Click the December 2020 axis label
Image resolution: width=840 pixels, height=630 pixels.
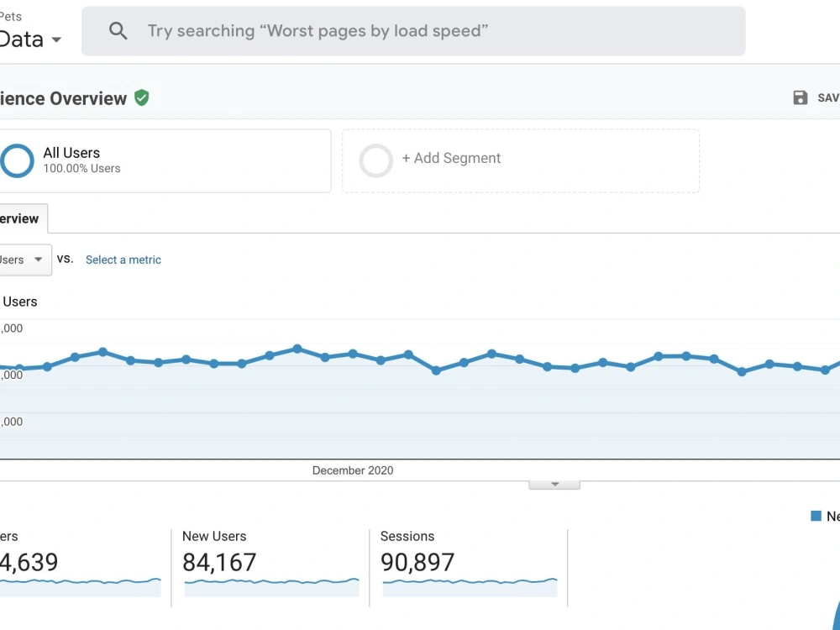pyautogui.click(x=353, y=470)
